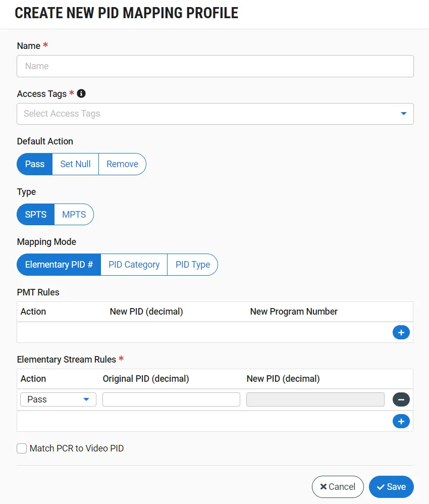The image size is (429, 504).
Task: Click PMT Rules New PID (decimal) header
Action: 146,312
